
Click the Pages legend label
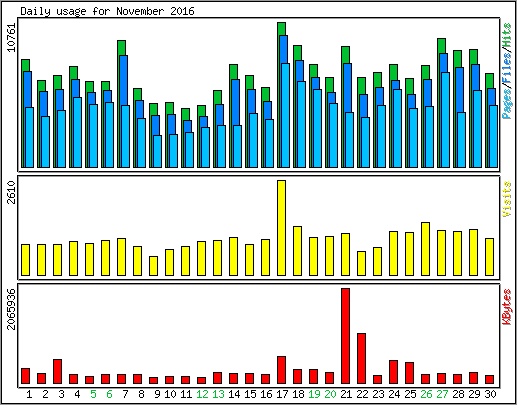pyautogui.click(x=507, y=104)
